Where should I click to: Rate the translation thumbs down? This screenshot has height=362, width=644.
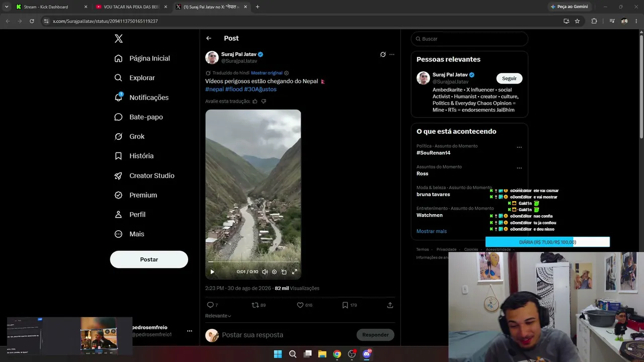tap(264, 101)
